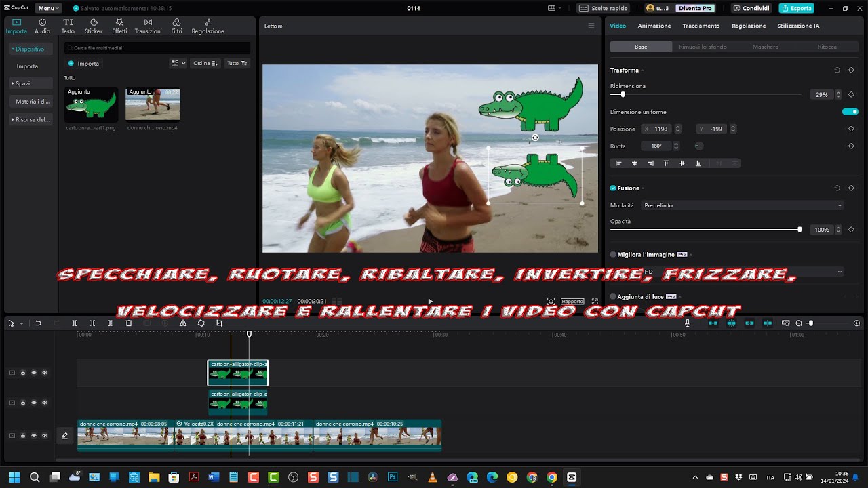The width and height of the screenshot is (868, 488).
Task: Add keyframe for Posizione
Action: coord(851,129)
